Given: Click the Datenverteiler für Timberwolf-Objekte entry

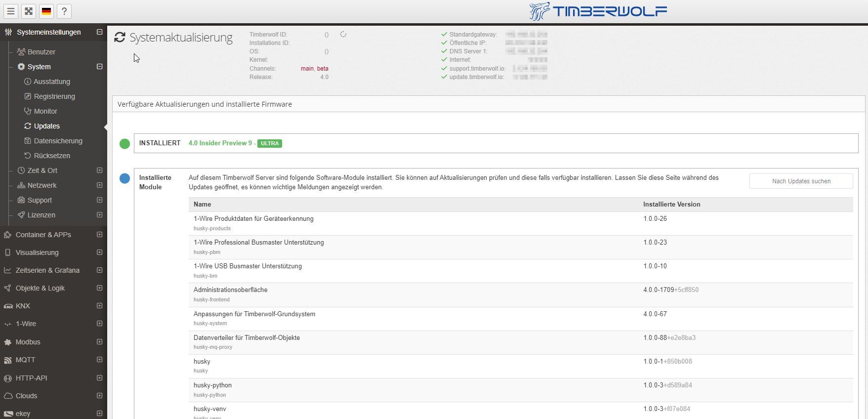Looking at the screenshot, I should point(247,338).
